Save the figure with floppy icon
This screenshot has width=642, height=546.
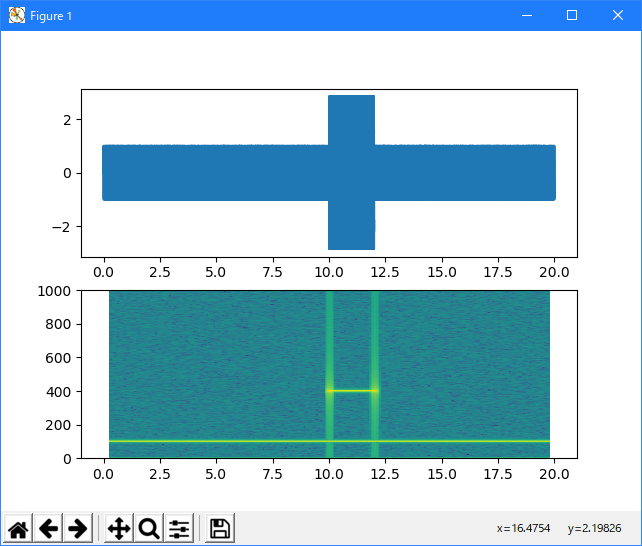(x=220, y=528)
